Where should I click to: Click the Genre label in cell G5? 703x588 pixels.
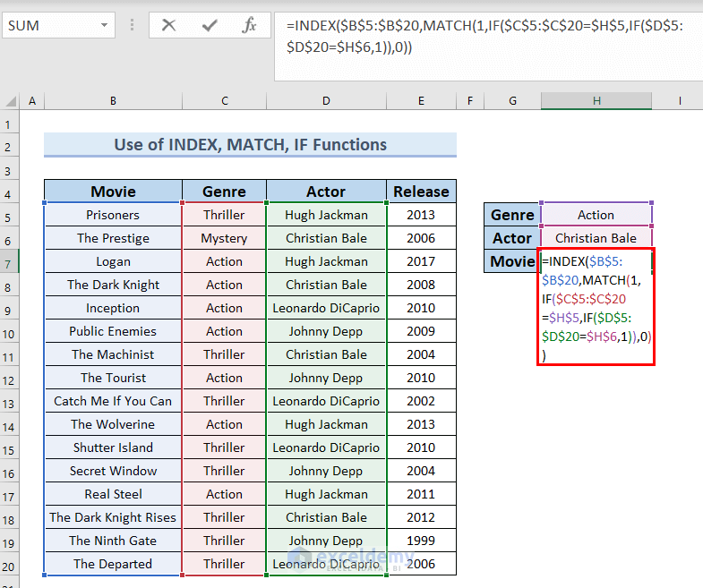coord(512,215)
